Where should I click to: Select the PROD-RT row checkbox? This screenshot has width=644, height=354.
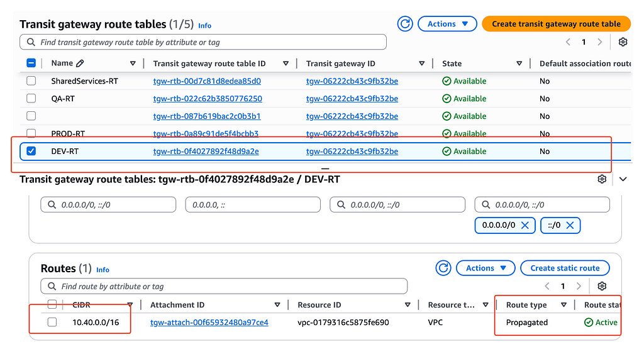point(31,133)
